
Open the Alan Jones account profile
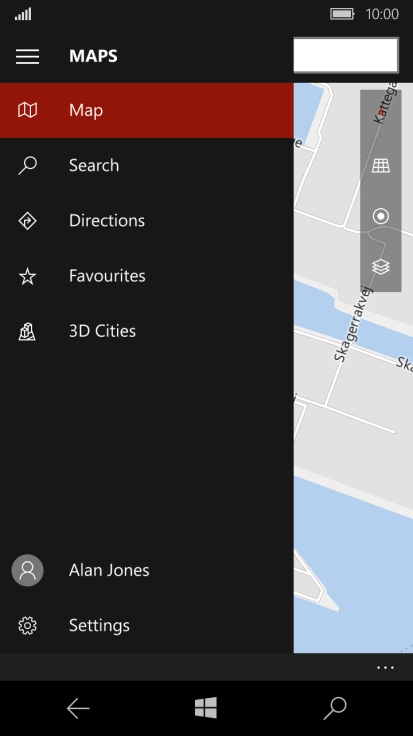(147, 570)
